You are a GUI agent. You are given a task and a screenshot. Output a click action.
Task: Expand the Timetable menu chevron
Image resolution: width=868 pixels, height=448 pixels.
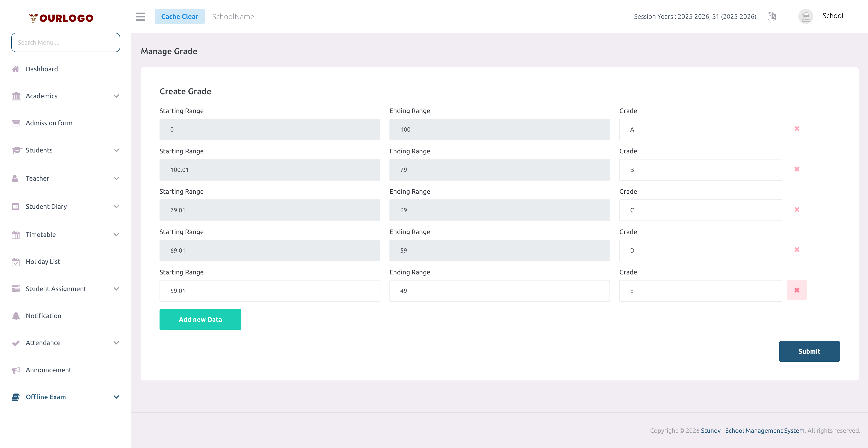(116, 235)
